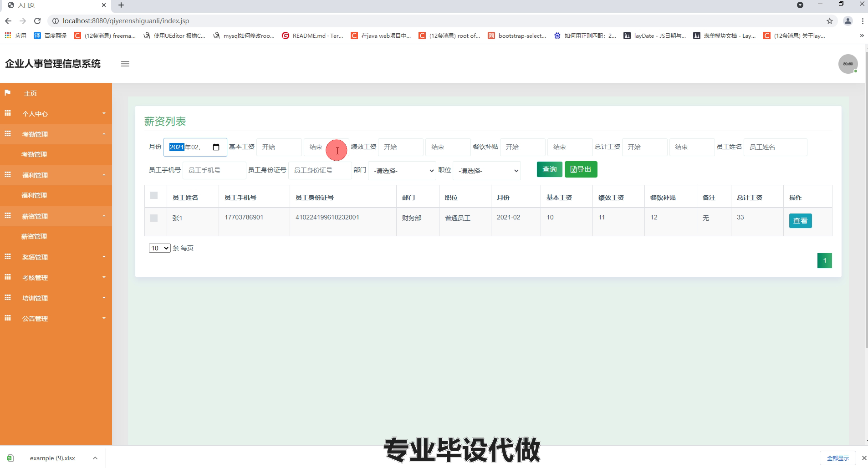Show more bookmarks overflow chevron
Viewport: 868px width, 468px height.
[x=862, y=36]
